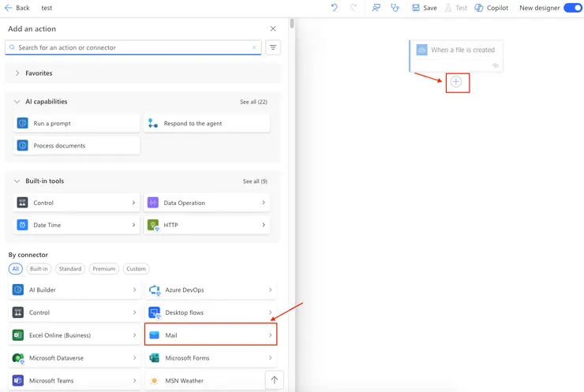
Task: Click the Undo icon in top toolbar
Action: (x=334, y=7)
